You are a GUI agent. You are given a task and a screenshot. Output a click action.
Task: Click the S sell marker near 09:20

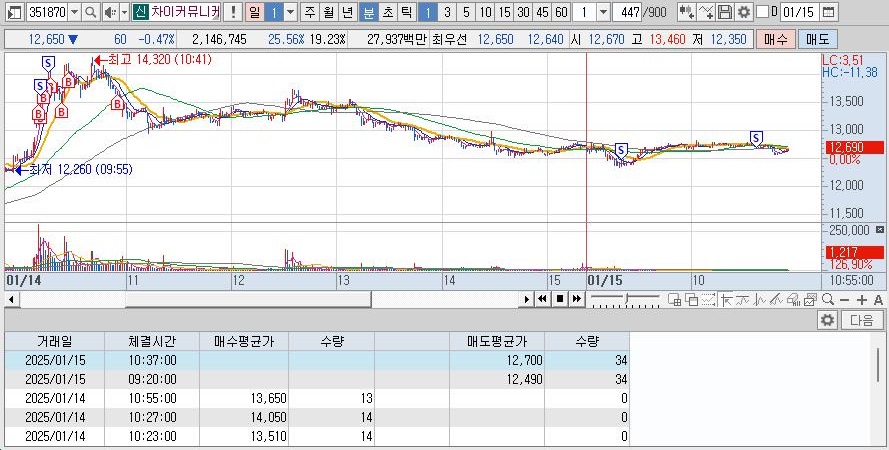[621, 151]
